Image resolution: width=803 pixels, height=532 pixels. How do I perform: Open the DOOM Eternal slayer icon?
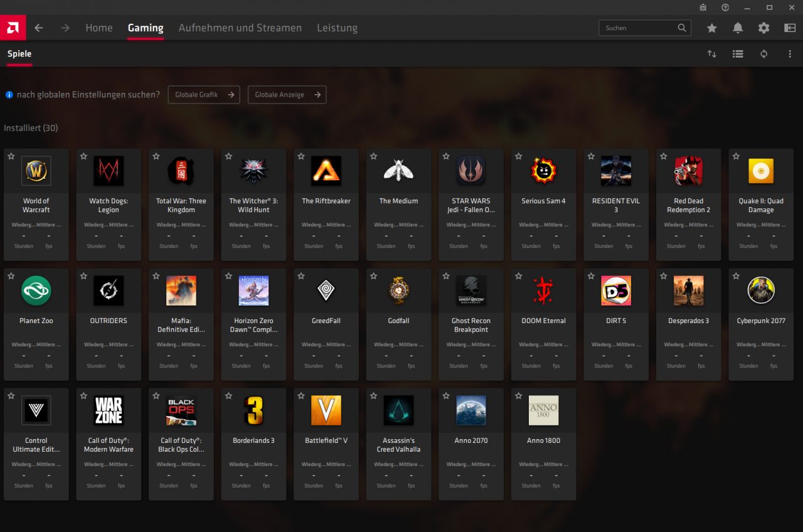[x=544, y=290]
